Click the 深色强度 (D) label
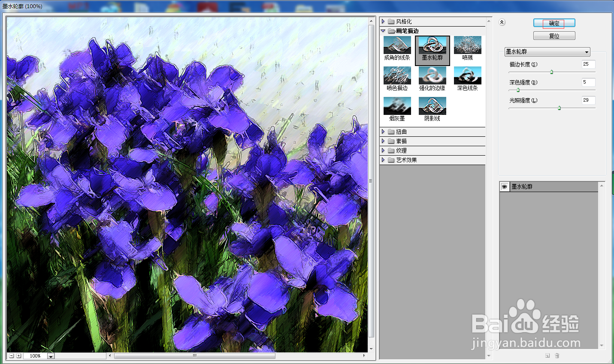This screenshot has height=364, width=614. pos(523,82)
